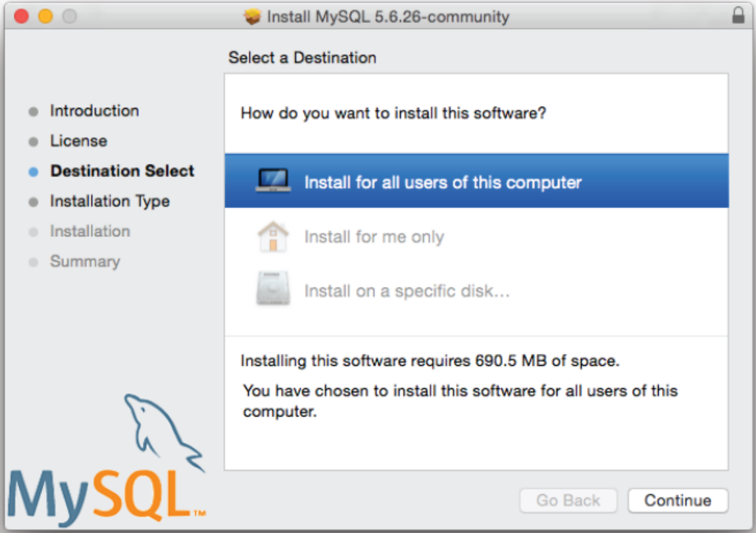Click the blue dot beside Destination Select
The height and width of the screenshot is (533, 756).
[34, 170]
